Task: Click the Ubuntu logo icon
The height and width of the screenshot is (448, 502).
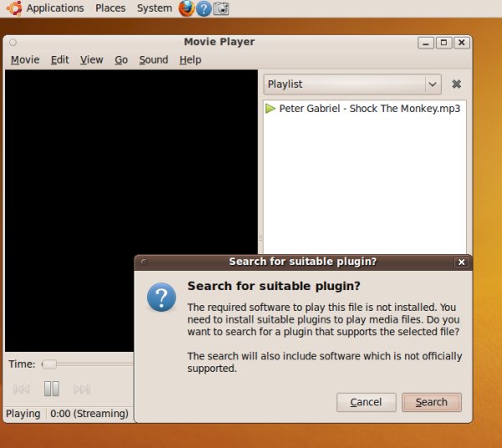Action: pyautogui.click(x=14, y=8)
